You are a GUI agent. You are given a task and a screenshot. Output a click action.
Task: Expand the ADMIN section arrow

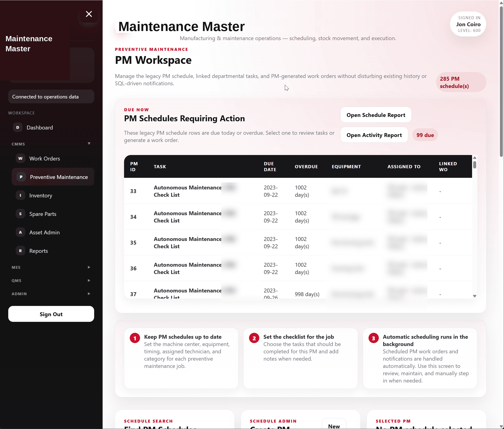(x=89, y=294)
